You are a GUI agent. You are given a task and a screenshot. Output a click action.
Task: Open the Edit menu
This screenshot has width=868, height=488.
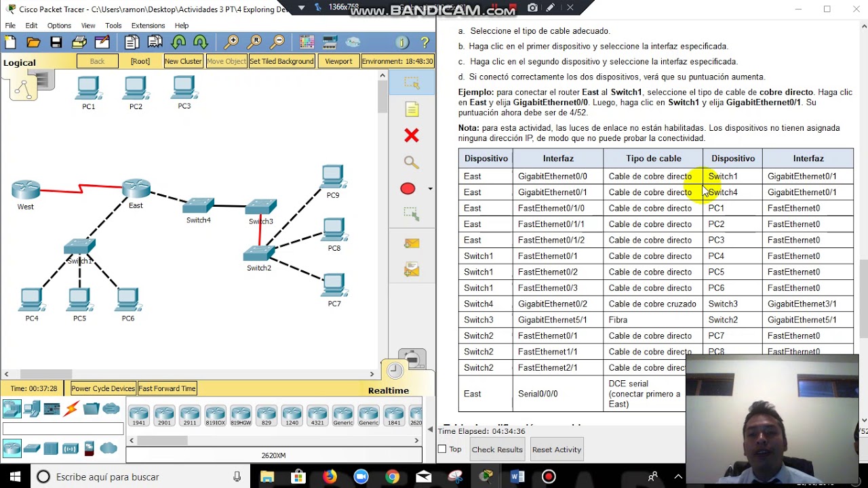point(31,26)
